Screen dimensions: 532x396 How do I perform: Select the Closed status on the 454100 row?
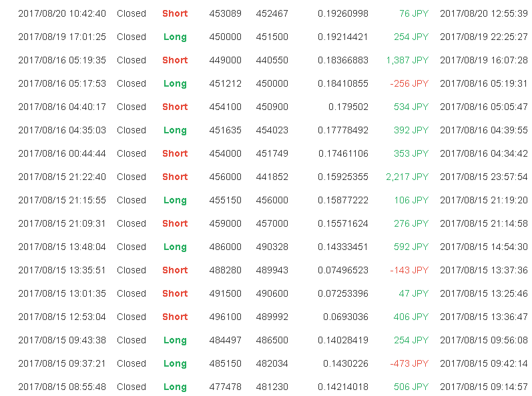(x=131, y=107)
